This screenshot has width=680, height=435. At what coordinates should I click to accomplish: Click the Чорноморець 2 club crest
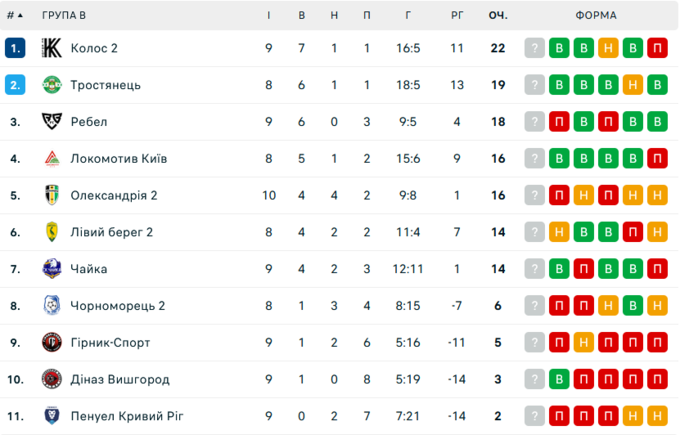point(52,306)
